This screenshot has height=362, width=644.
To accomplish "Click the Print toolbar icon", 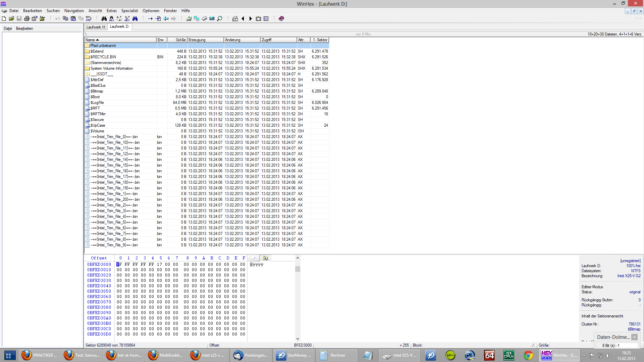I will (27, 19).
